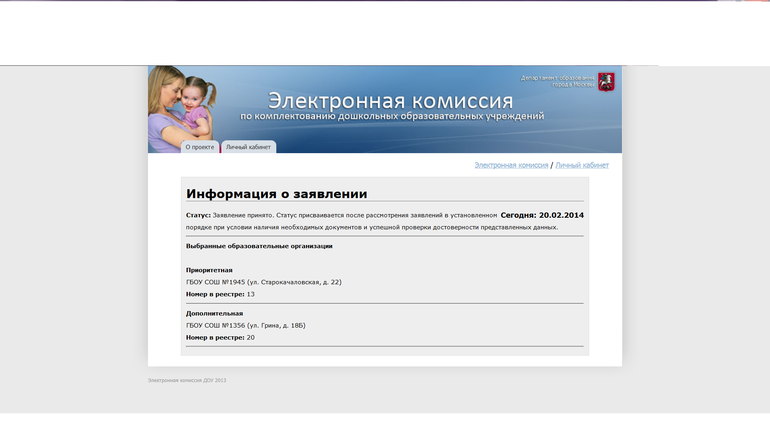
Task: Open the "О проекте" tab
Action: pyautogui.click(x=200, y=147)
